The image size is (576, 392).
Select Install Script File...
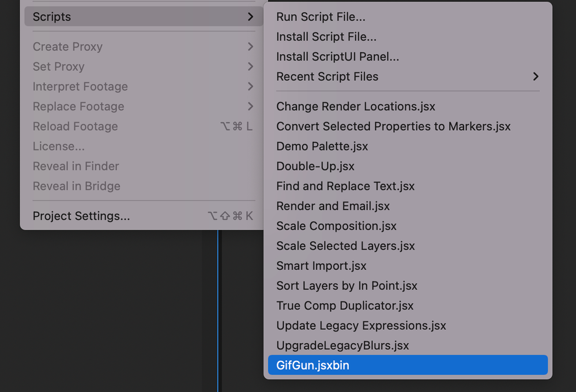coord(326,37)
